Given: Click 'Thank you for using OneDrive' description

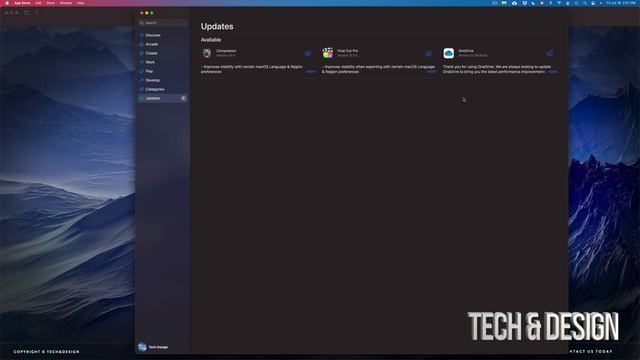Looking at the screenshot, I should (x=497, y=69).
